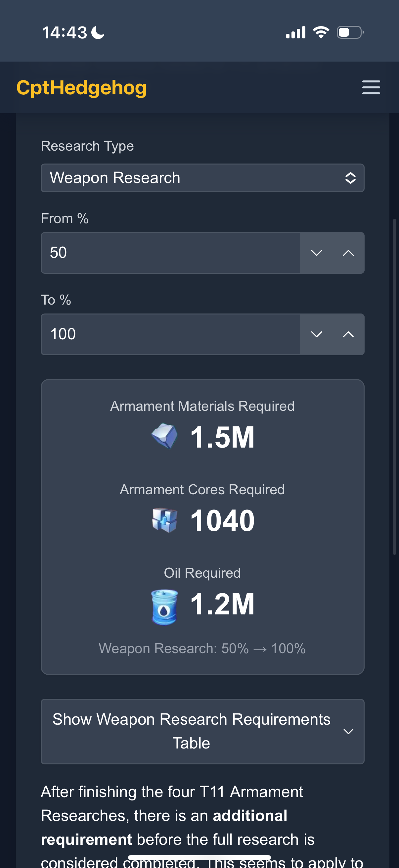Screen dimensions: 399x868
Task: Click chevron on Requirements Table expander
Action: click(348, 732)
